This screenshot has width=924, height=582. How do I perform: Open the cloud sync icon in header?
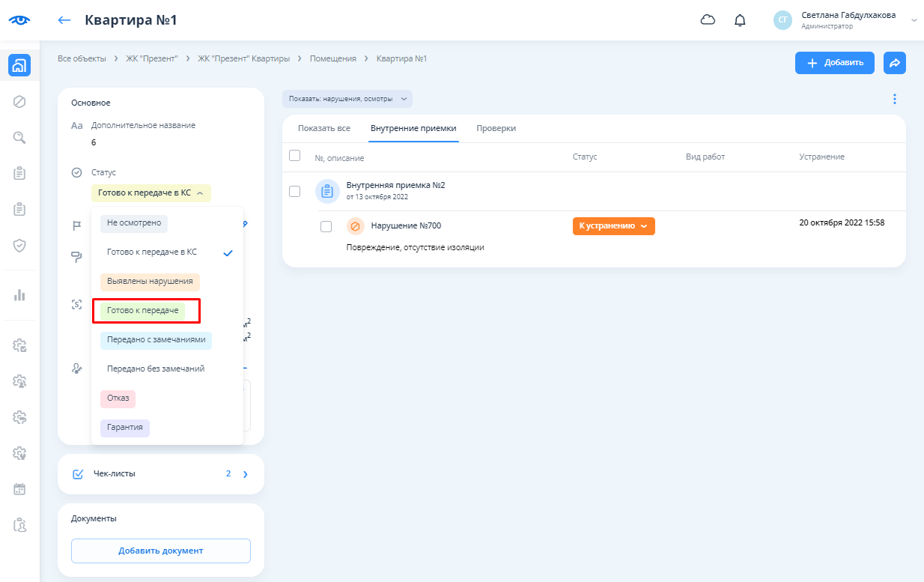coord(708,20)
